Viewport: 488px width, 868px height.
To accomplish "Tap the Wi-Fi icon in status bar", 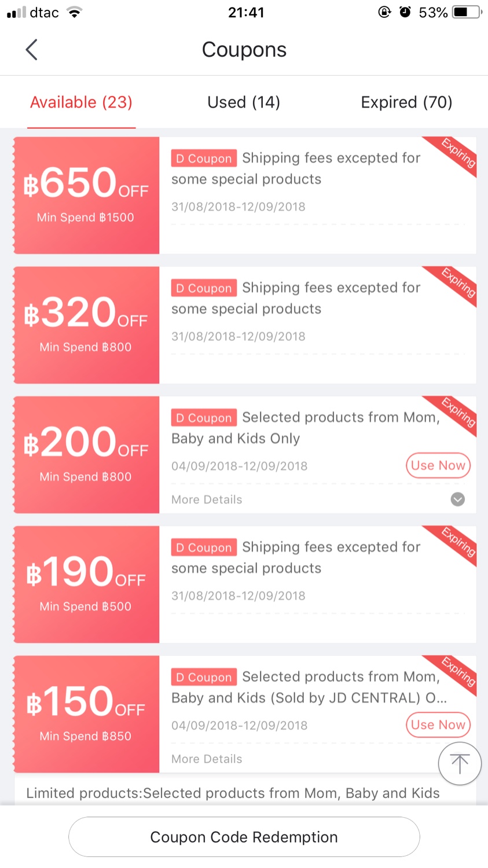I will tap(74, 12).
